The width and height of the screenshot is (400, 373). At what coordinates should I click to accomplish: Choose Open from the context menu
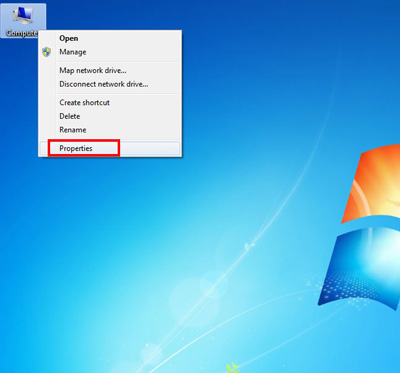tap(110, 38)
